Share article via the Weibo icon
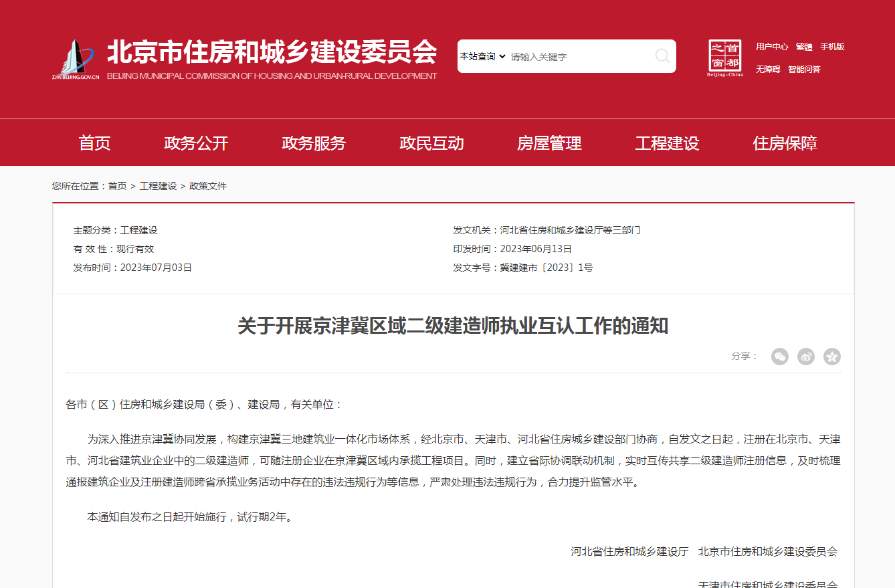This screenshot has height=588, width=895. point(806,357)
